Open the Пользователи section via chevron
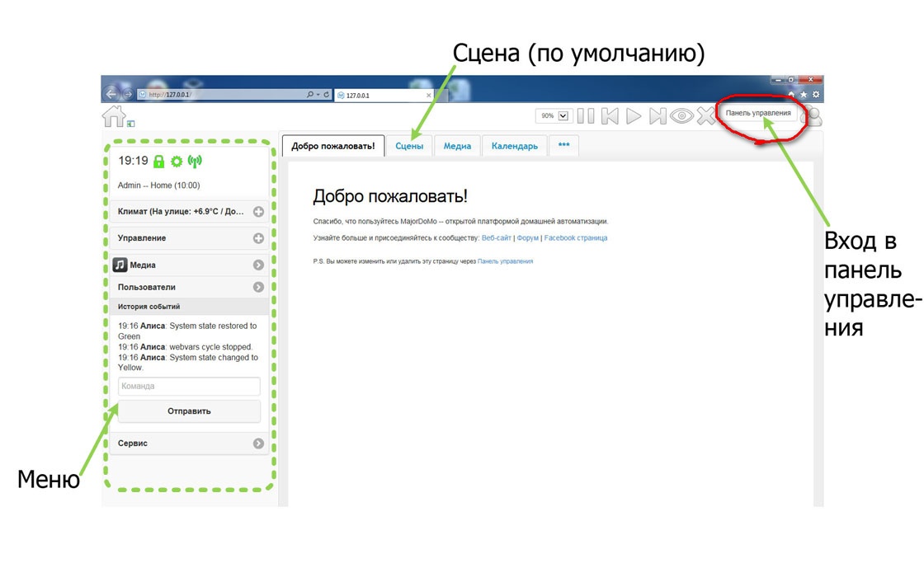 point(258,287)
